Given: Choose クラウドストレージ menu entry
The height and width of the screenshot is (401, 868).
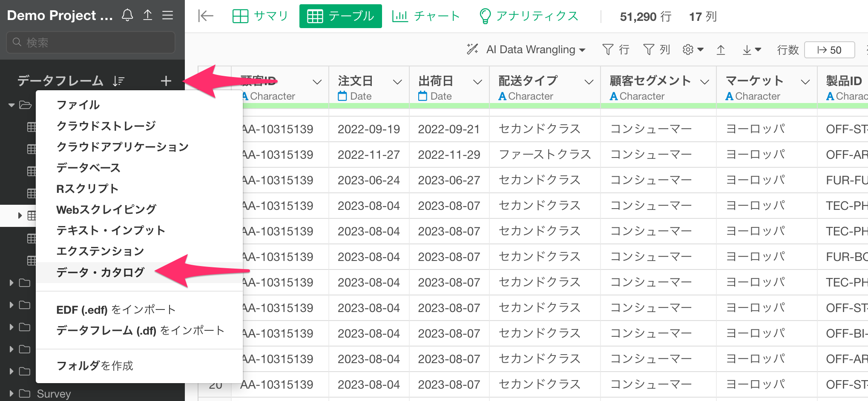Looking at the screenshot, I should click(x=106, y=126).
